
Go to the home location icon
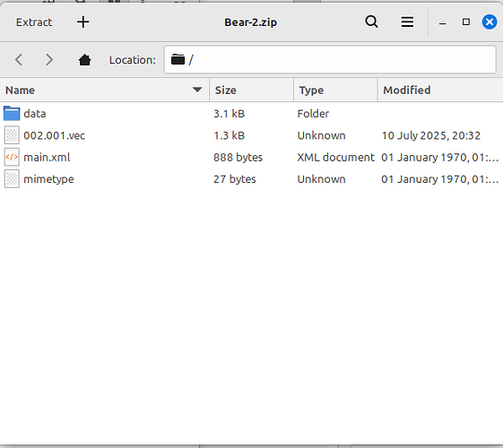(84, 60)
